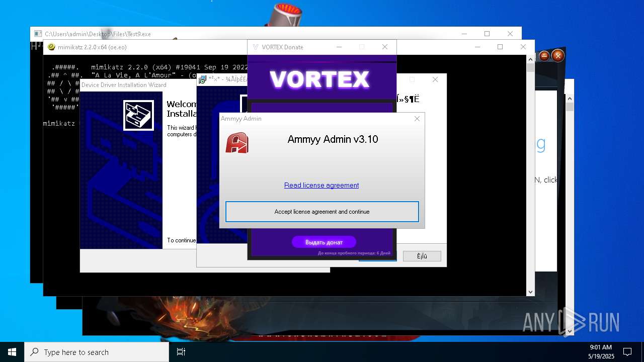Click the 'До конца пробного периода: 6 Дней' text
Screen dimensions: 644x362
pyautogui.click(x=354, y=253)
